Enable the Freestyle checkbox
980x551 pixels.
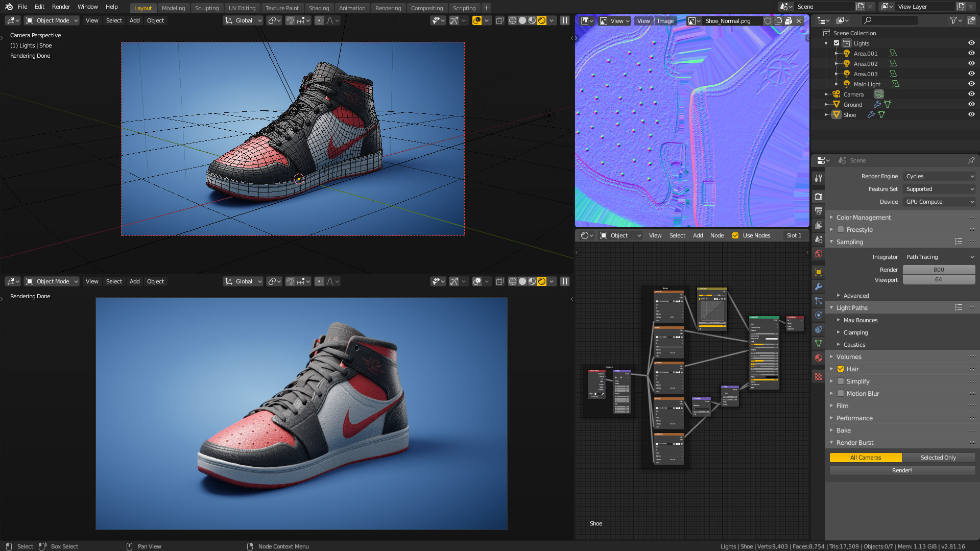[841, 230]
